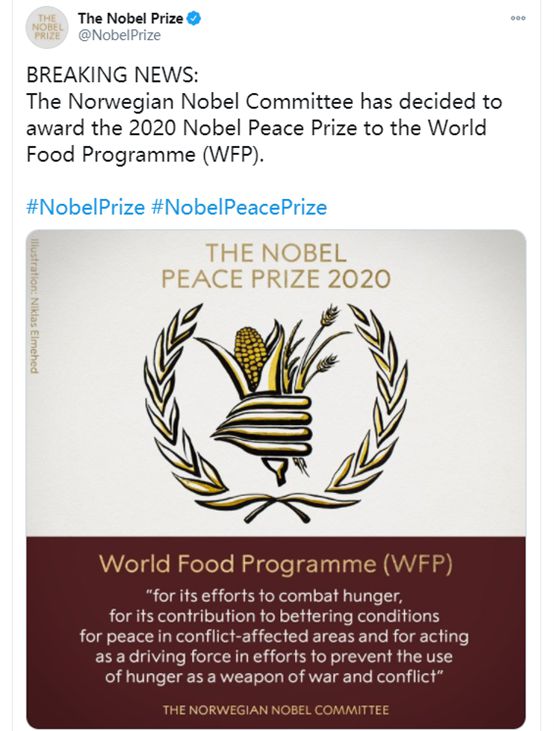The height and width of the screenshot is (731, 554).
Task: Open the @NobelPrize handle link
Action: (x=119, y=35)
